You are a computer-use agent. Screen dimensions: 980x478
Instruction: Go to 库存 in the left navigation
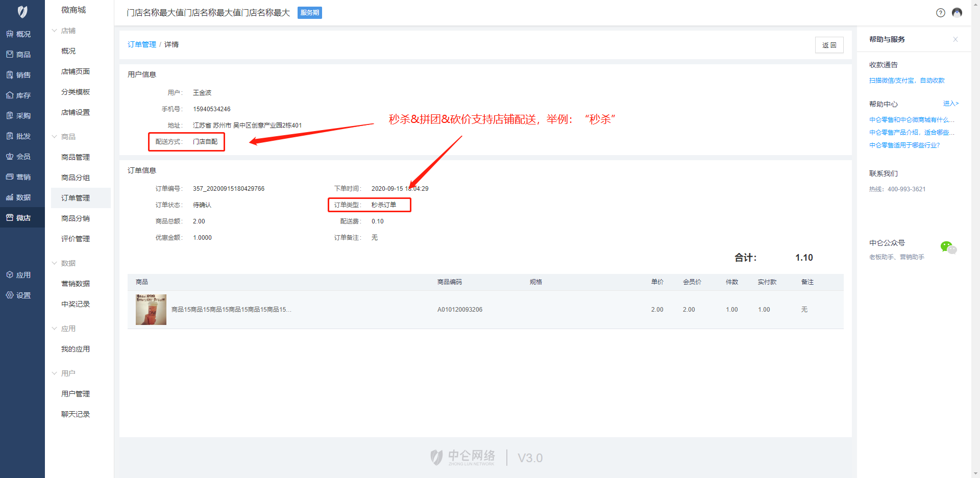[18, 95]
